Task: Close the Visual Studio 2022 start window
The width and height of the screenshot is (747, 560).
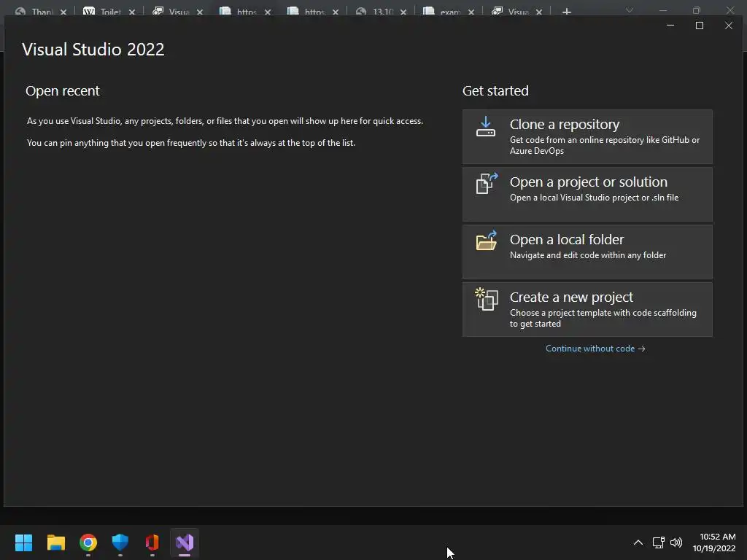Action: point(729,26)
